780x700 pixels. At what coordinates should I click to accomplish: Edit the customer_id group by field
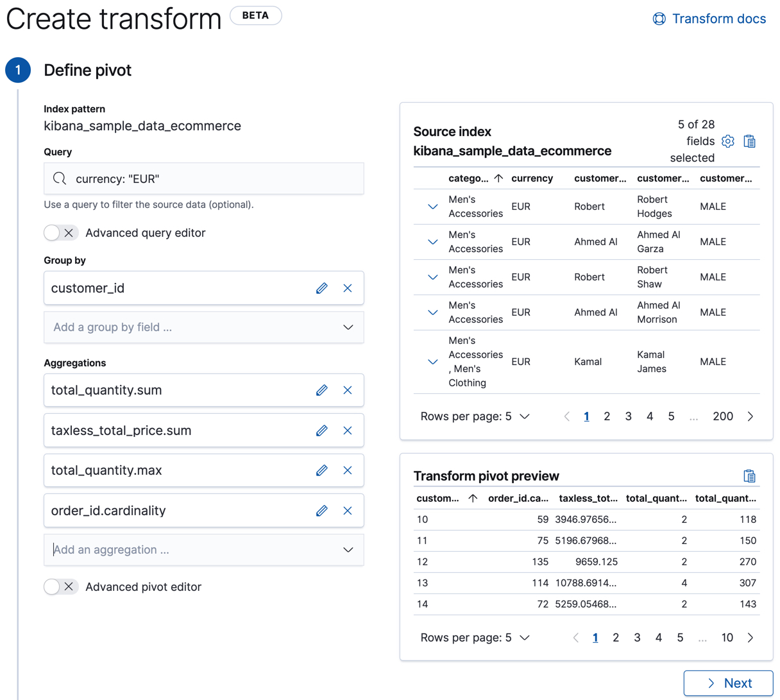click(x=321, y=288)
